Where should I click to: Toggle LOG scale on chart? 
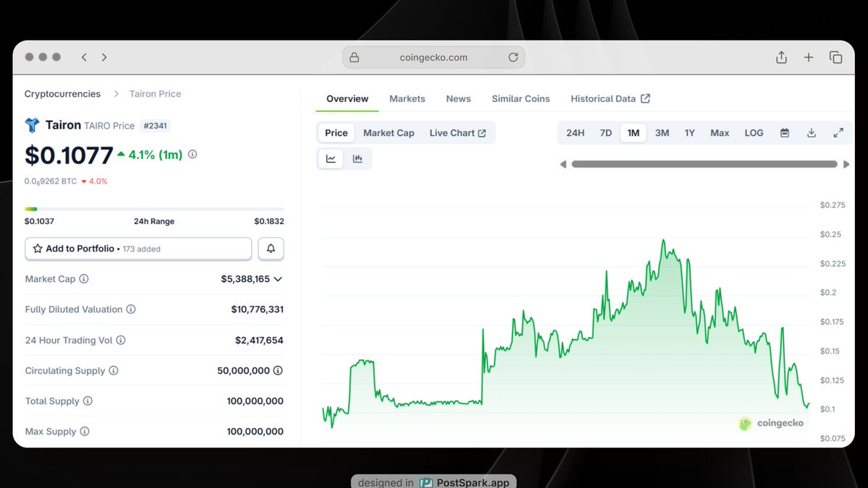(754, 133)
